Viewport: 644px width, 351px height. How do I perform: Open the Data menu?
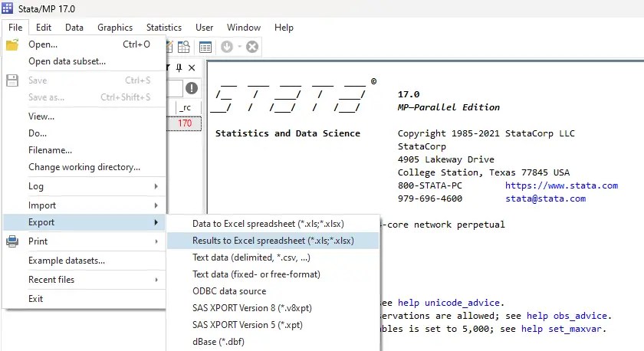(74, 28)
